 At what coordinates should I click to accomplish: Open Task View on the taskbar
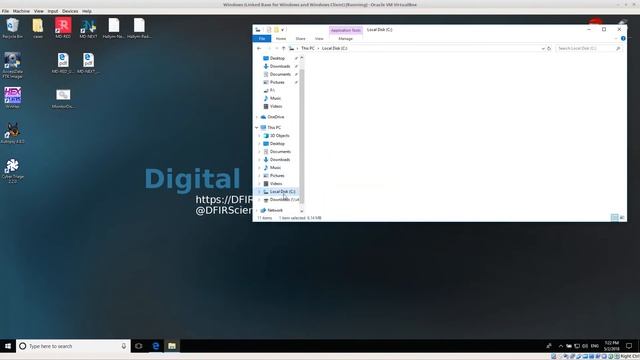(139, 346)
